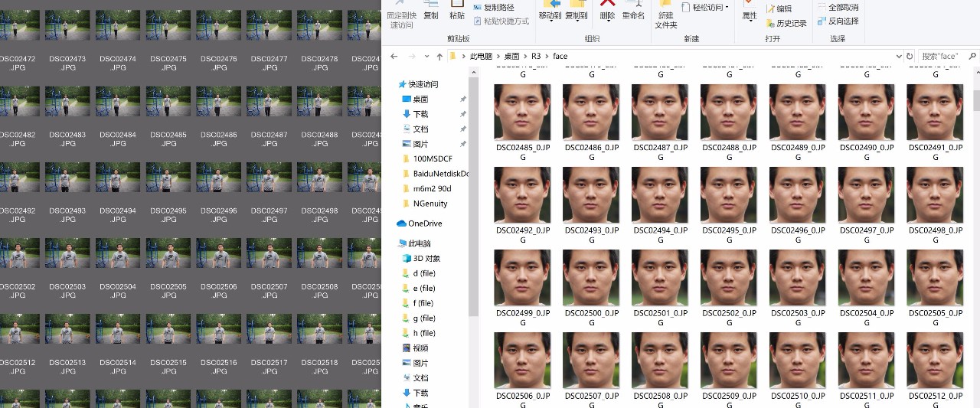Open the Properties (属性) dropdown

(750, 11)
